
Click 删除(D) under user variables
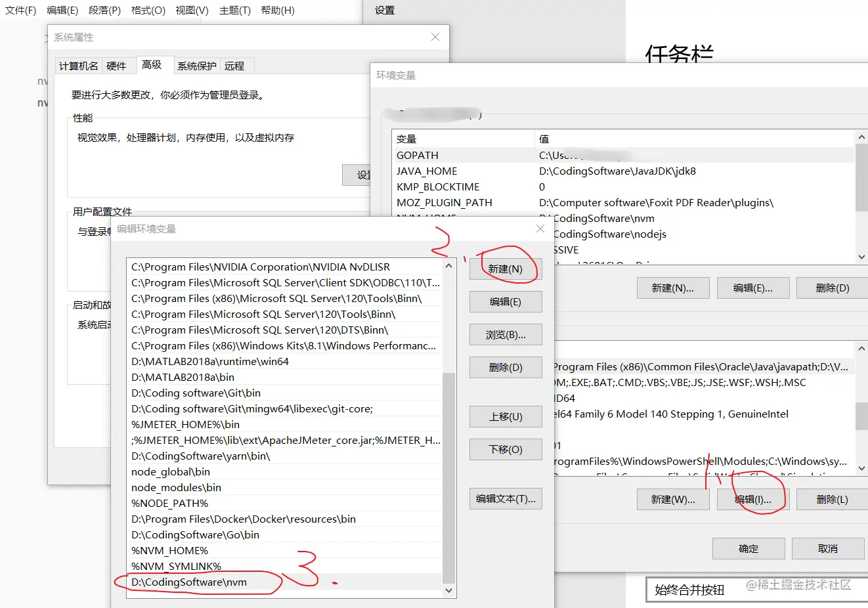(x=833, y=288)
